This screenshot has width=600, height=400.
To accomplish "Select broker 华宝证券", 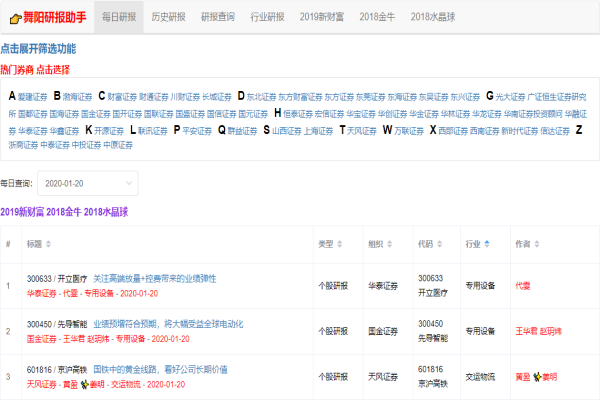I will (361, 114).
